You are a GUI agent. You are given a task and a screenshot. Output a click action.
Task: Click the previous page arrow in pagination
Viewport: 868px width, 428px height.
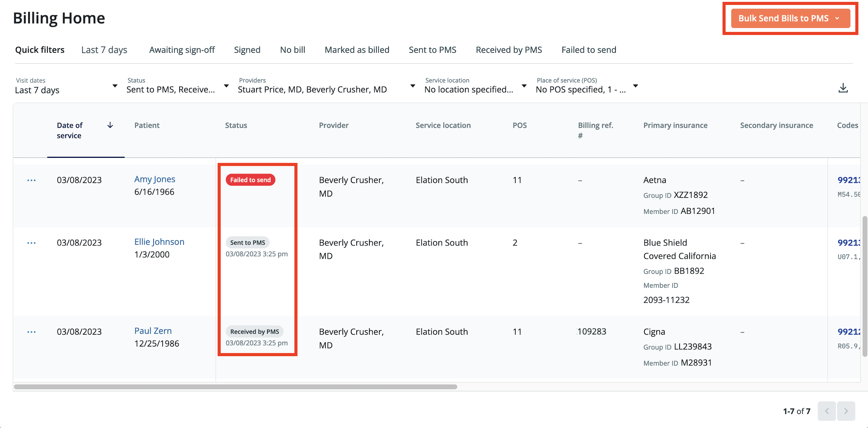827,411
